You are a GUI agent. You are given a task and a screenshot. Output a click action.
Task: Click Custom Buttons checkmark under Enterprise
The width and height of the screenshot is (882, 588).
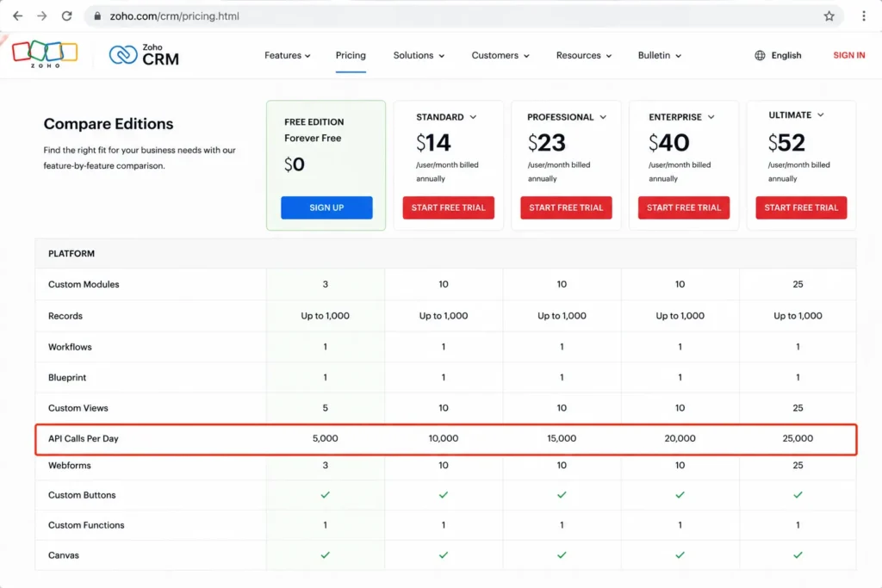680,495
